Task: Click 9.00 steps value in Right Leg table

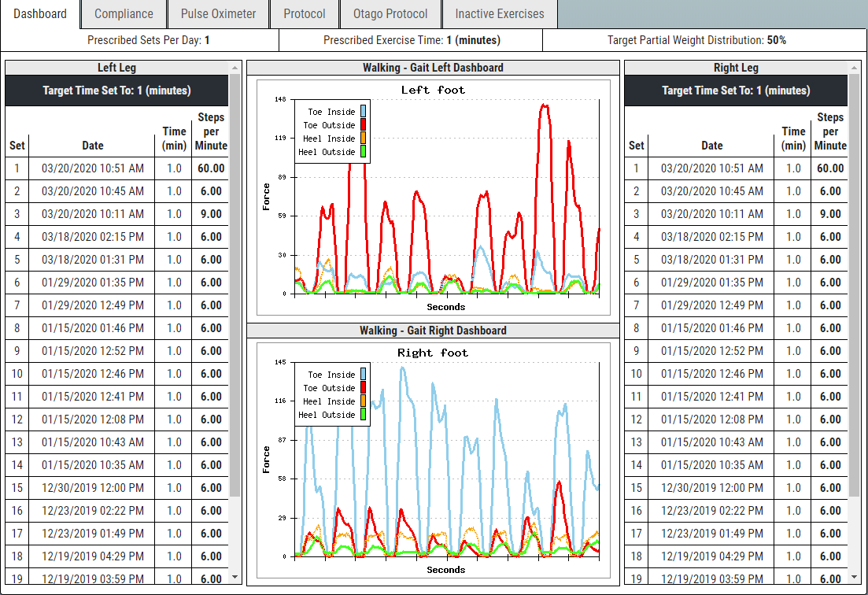Action: tap(830, 213)
